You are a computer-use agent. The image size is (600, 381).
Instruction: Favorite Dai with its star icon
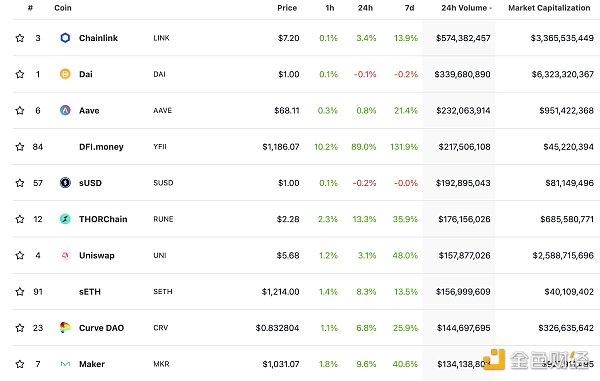(x=20, y=74)
